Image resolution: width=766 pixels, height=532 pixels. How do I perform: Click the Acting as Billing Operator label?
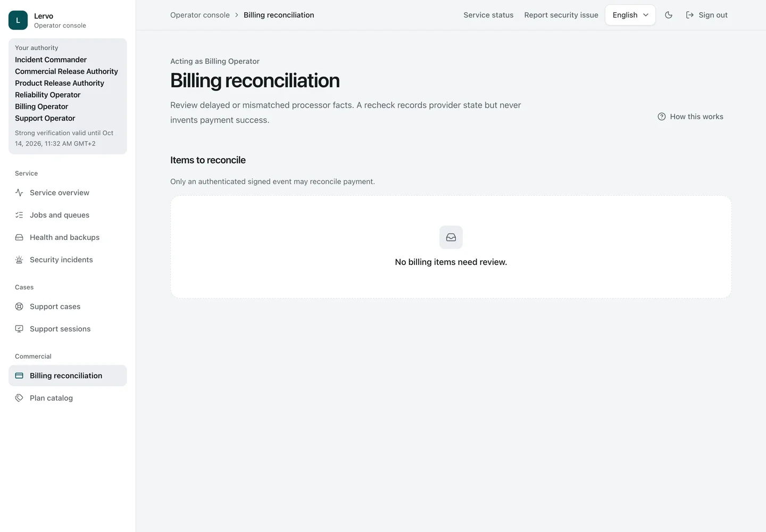(215, 61)
